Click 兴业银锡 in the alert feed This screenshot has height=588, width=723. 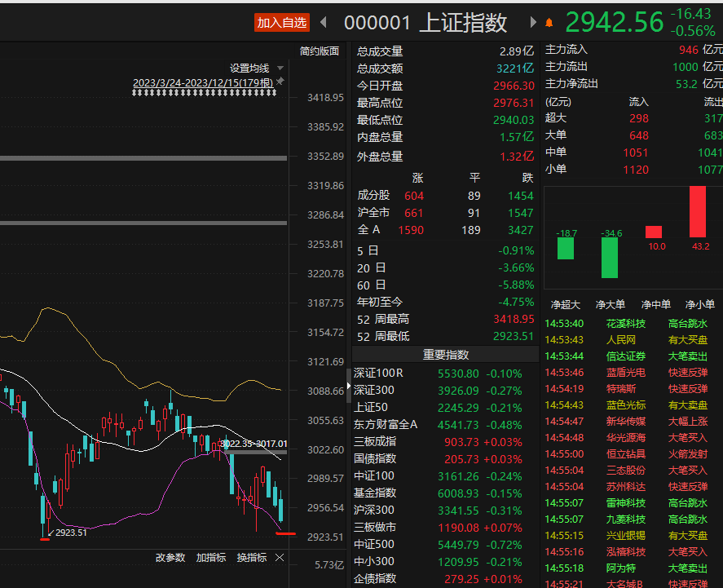tap(626, 536)
